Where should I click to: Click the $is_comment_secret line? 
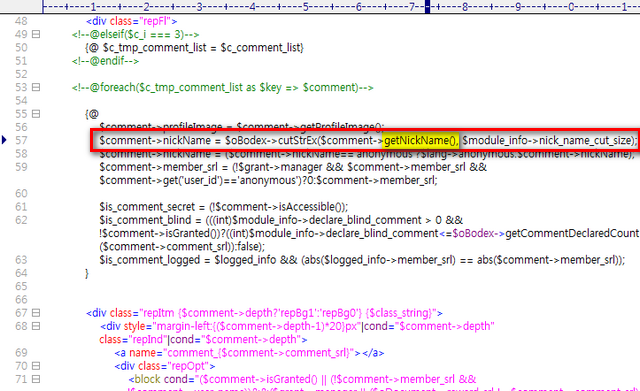224,207
